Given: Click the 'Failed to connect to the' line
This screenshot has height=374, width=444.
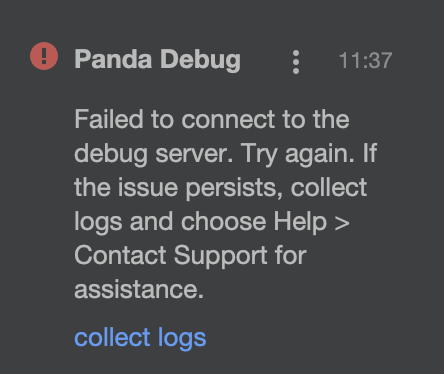Looking at the screenshot, I should [212, 119].
